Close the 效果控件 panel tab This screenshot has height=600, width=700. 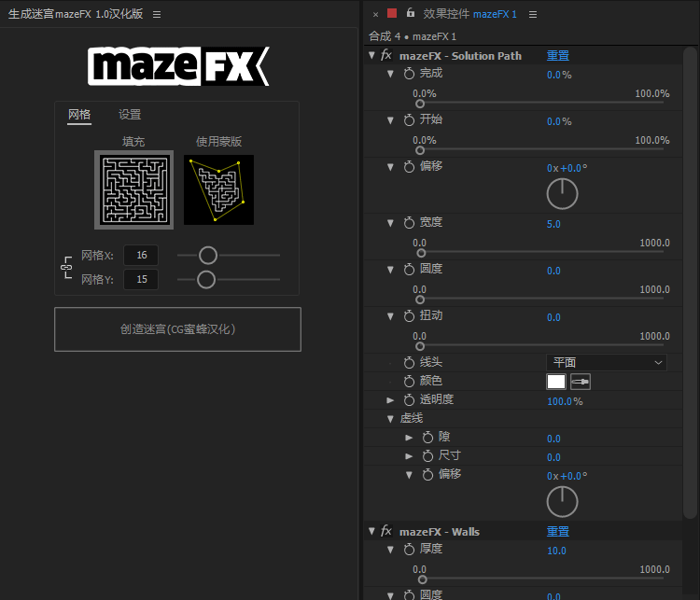375,14
